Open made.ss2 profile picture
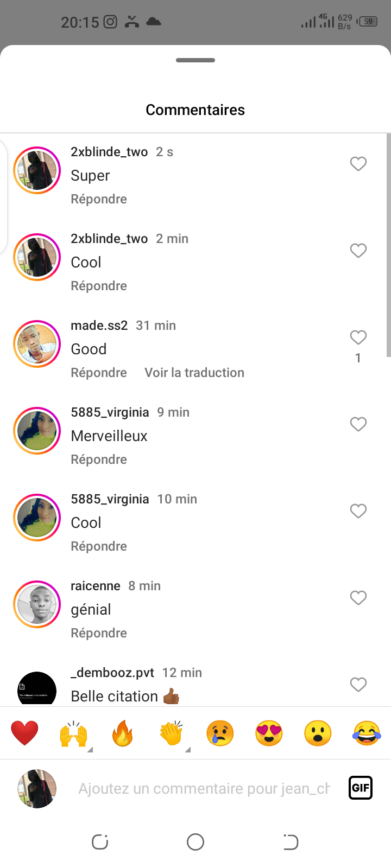Image resolution: width=391 pixels, height=868 pixels. [37, 344]
